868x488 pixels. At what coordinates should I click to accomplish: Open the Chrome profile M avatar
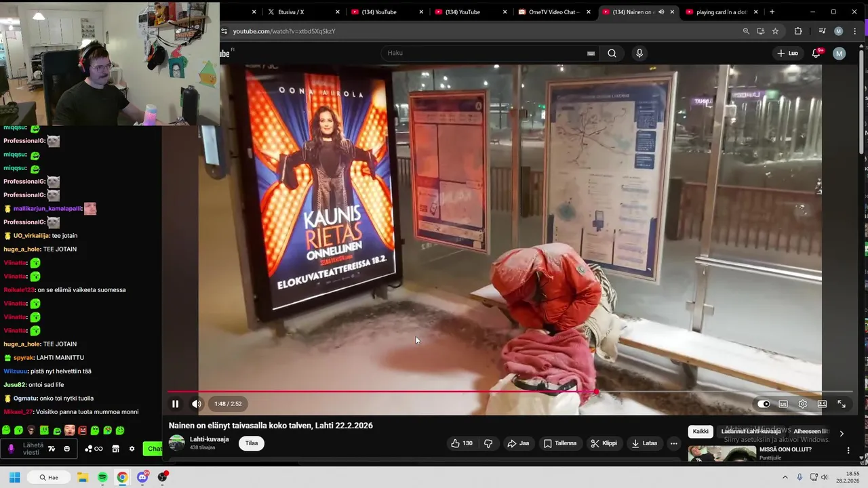tap(839, 31)
